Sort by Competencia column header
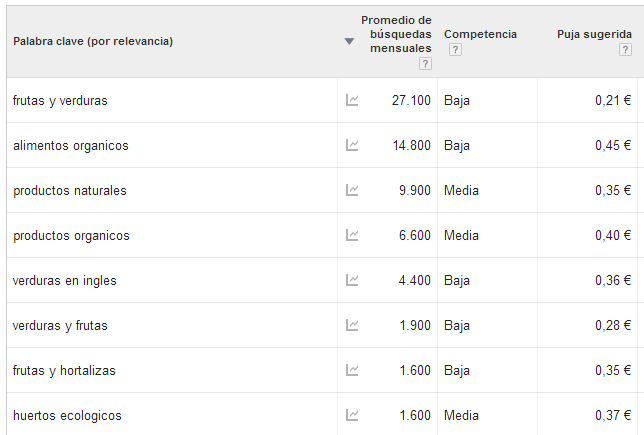The width and height of the screenshot is (644, 435). coord(480,34)
